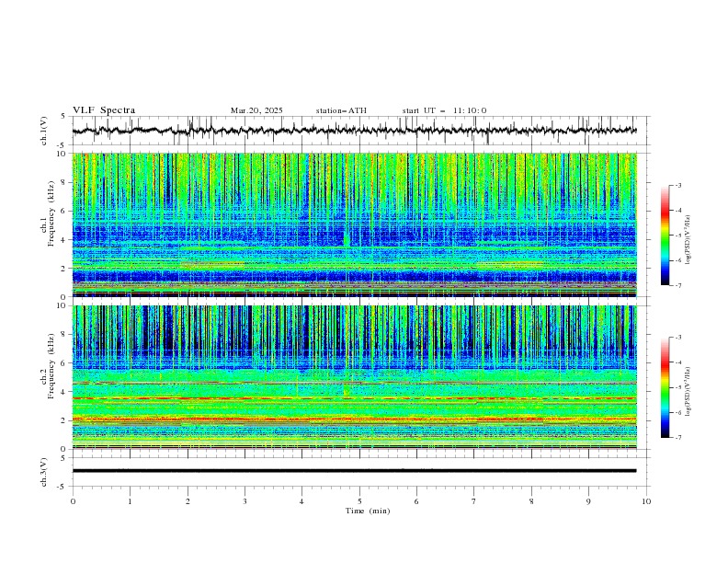
Task: Select the date text "Mar.20, 2025"
Action: click(256, 110)
